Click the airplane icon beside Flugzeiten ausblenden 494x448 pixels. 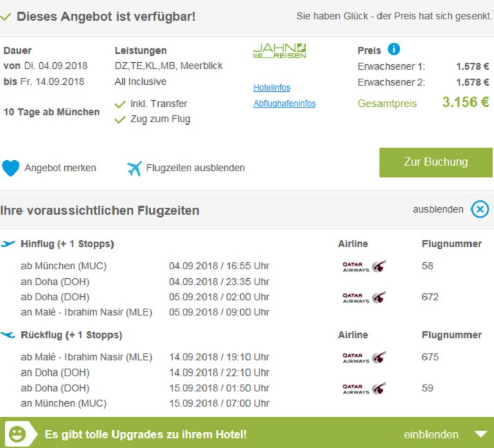click(x=135, y=168)
